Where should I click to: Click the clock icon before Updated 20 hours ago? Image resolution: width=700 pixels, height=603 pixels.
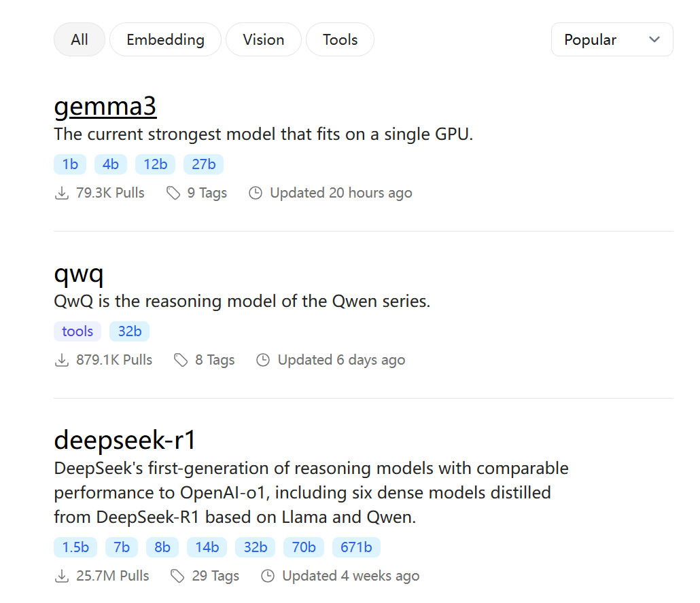pyautogui.click(x=256, y=193)
